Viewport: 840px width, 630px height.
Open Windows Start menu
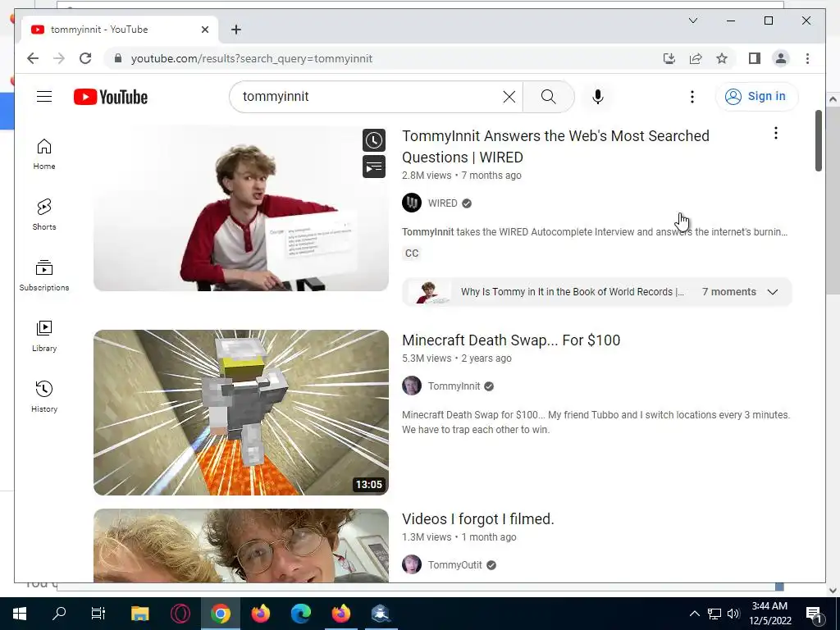[20, 614]
